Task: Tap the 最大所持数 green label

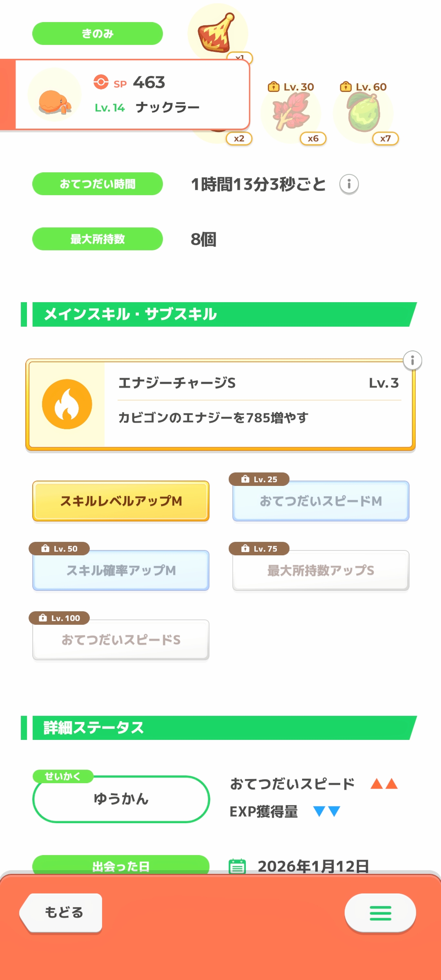Action: [x=98, y=239]
